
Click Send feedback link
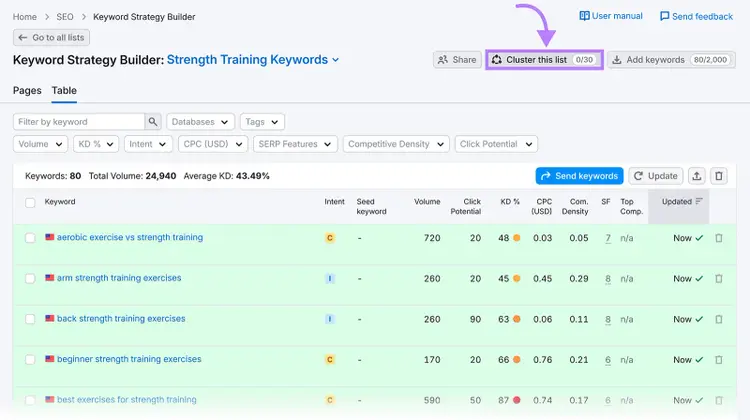[696, 16]
